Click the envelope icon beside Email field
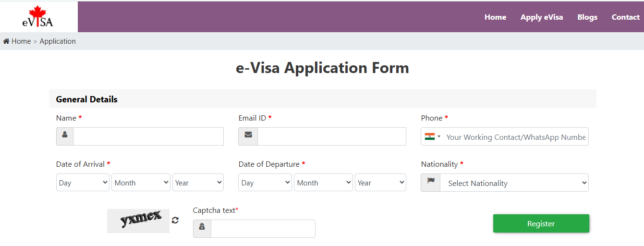Viewport: 644px width, 246px height. point(248,136)
